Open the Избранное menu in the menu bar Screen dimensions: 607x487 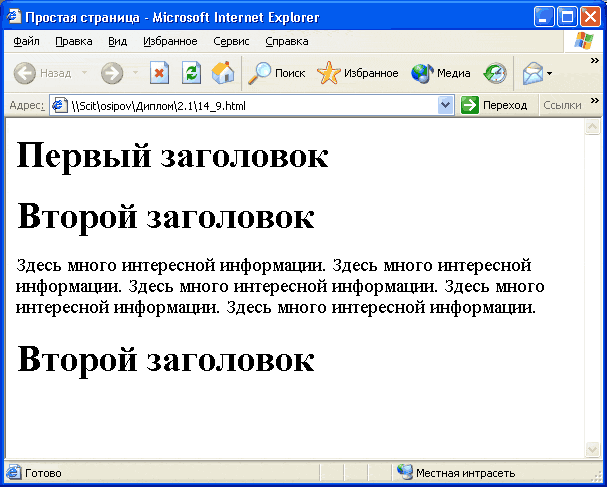point(170,41)
